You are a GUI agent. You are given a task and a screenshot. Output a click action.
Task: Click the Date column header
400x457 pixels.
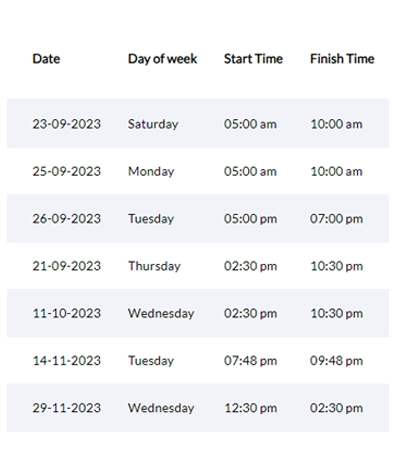[x=46, y=59]
